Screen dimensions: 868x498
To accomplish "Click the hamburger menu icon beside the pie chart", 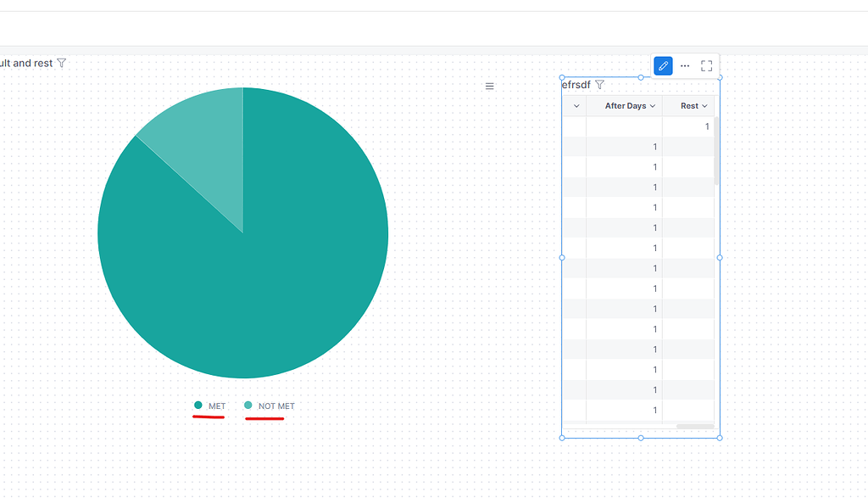I will 489,86.
